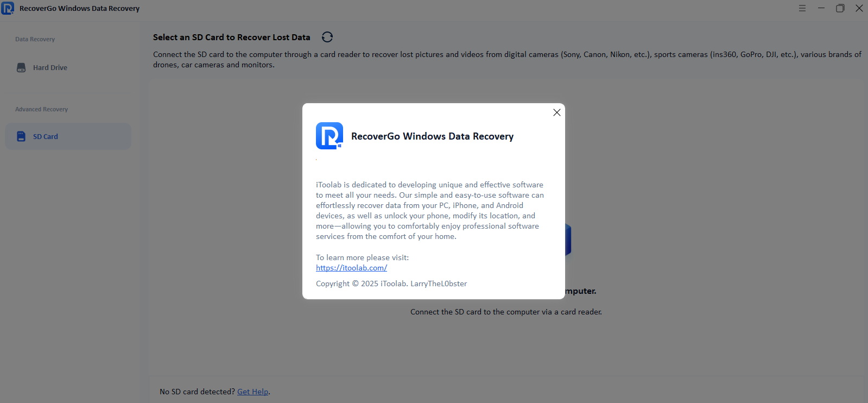Viewport: 868px width, 403px height.
Task: Click the dialog title "RecoverGo Windows Data Recovery"
Action: coord(432,136)
